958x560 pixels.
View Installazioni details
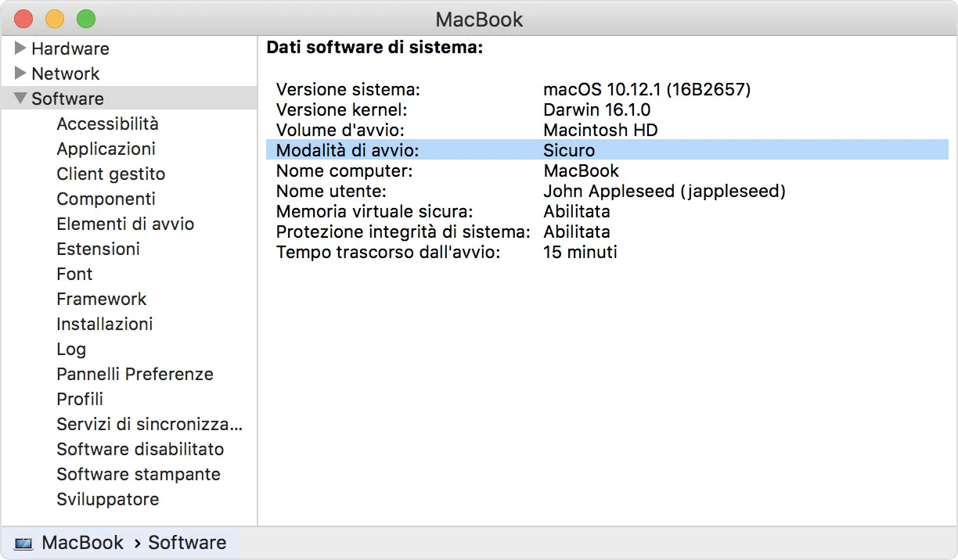coord(104,324)
